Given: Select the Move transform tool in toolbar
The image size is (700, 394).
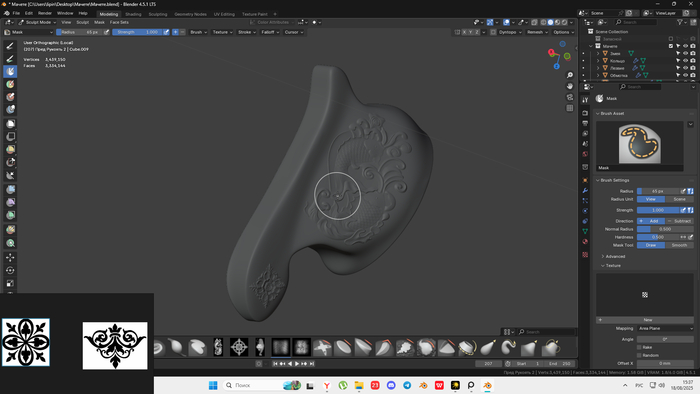Looking at the screenshot, I should click(10, 257).
